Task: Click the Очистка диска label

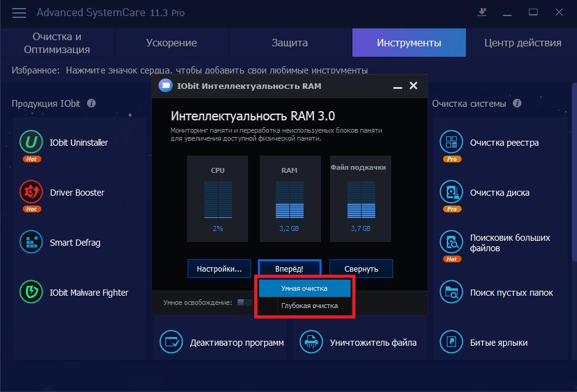Action: point(500,193)
